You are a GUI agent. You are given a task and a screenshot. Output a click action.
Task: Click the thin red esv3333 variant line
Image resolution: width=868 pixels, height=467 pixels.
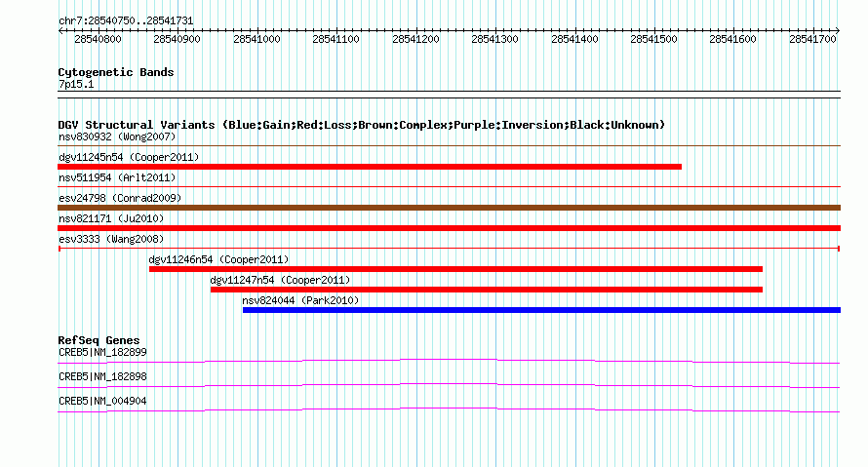(x=449, y=249)
